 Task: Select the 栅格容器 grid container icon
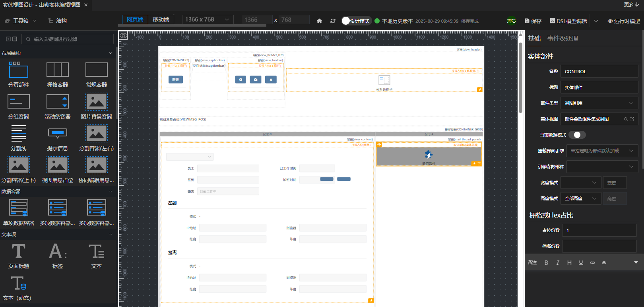pyautogui.click(x=58, y=70)
